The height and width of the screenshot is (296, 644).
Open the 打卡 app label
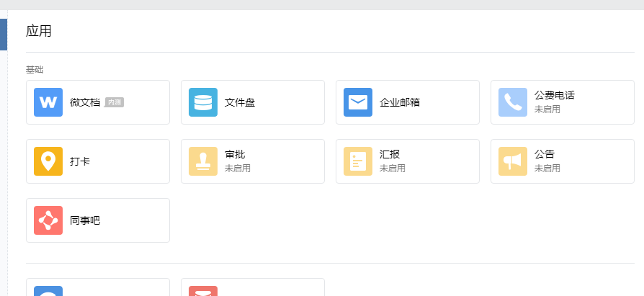[80, 161]
